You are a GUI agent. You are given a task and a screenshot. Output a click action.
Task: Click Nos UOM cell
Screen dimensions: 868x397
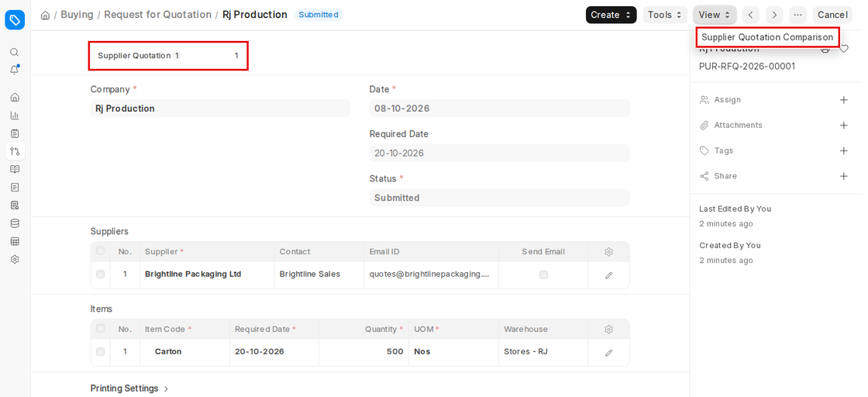453,351
